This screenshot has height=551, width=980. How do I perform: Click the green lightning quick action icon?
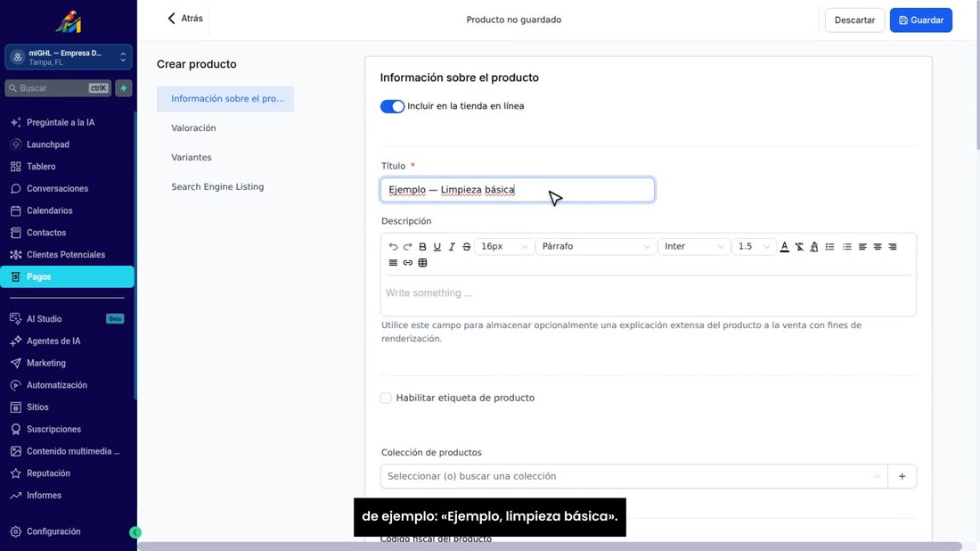[x=124, y=88]
